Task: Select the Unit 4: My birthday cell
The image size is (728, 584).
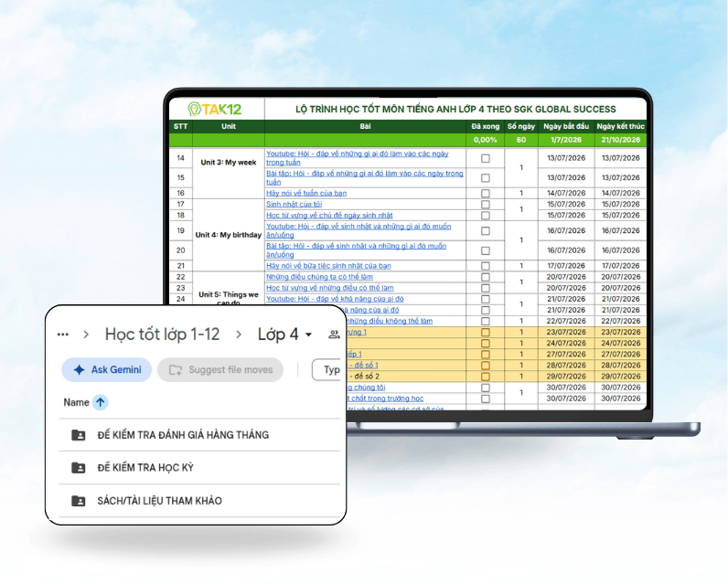Action: [x=229, y=235]
